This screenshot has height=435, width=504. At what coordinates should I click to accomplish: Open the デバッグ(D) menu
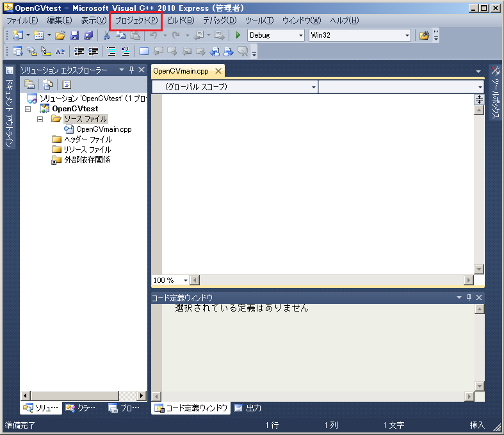click(220, 20)
